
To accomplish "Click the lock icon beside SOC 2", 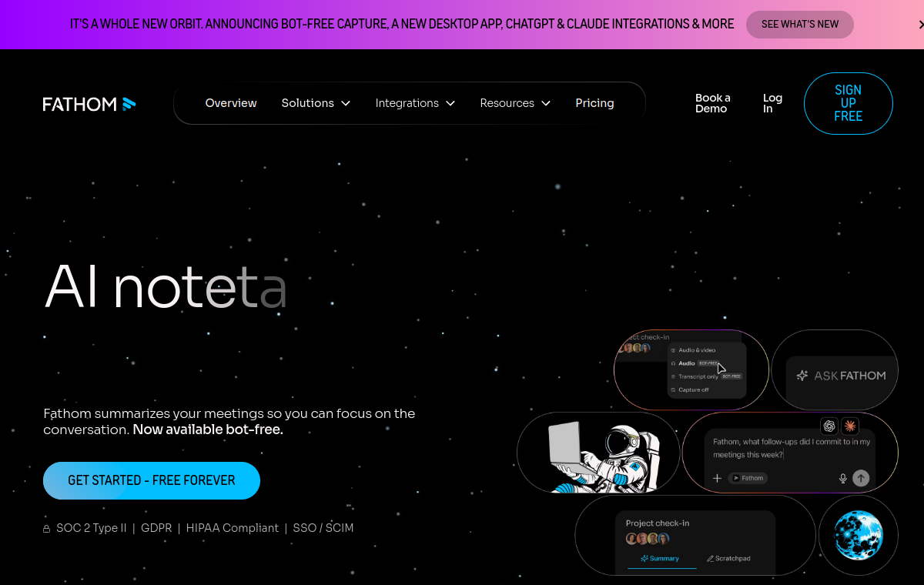I will click(47, 529).
